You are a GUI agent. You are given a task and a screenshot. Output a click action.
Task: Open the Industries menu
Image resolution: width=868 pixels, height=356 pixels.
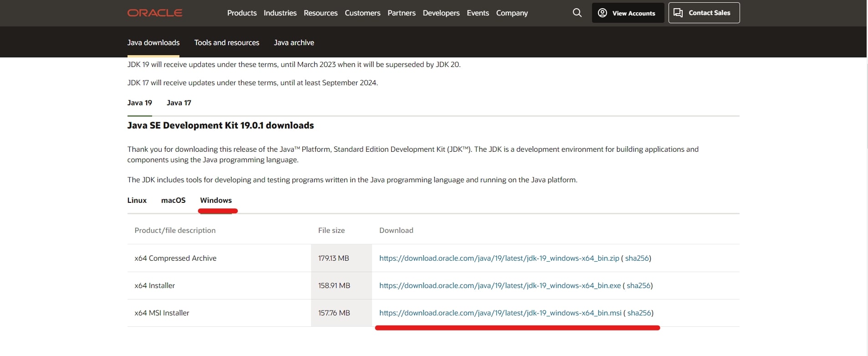pyautogui.click(x=280, y=13)
